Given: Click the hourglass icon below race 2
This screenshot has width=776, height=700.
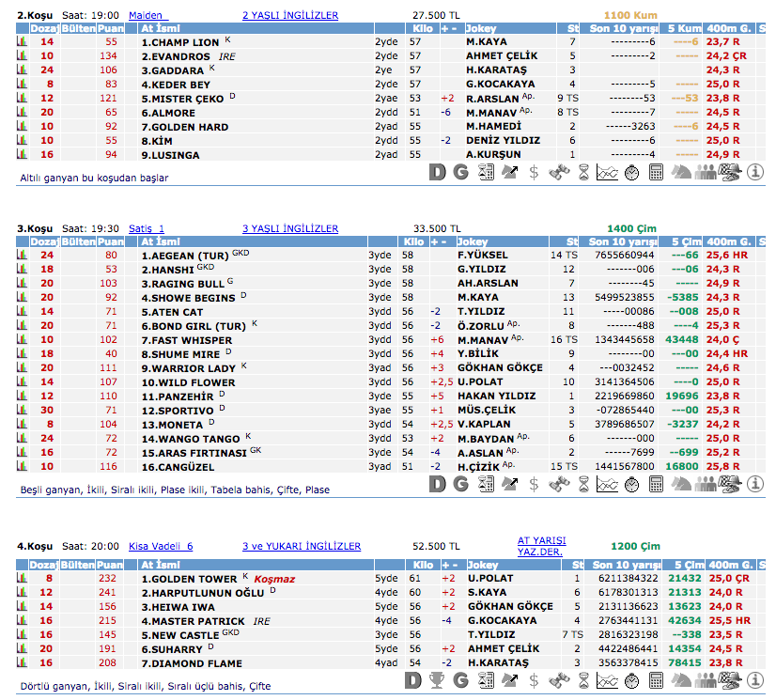Looking at the screenshot, I should (x=583, y=172).
